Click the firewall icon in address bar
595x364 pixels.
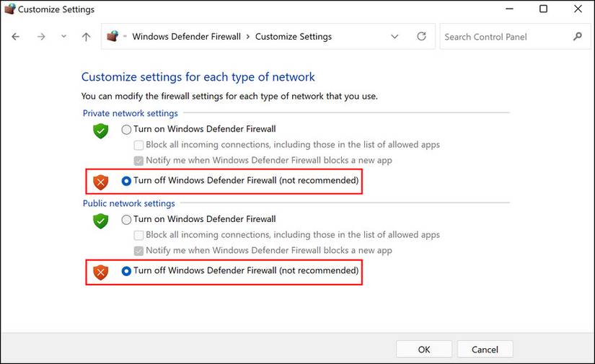tap(113, 37)
